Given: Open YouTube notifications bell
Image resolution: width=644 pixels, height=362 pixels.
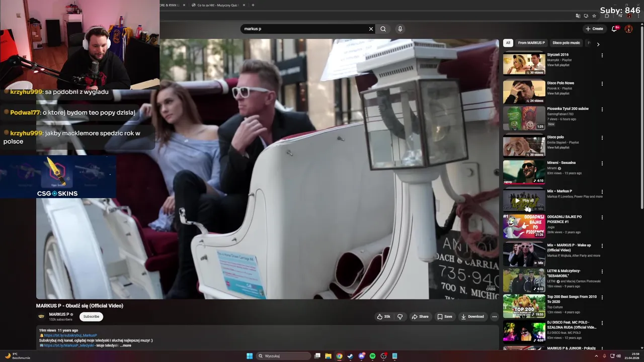Looking at the screenshot, I should 614,29.
